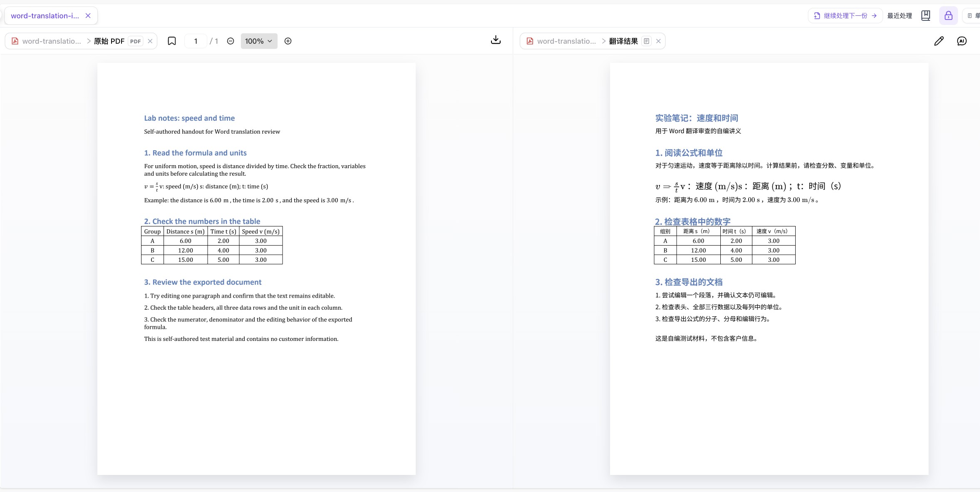The image size is (980, 492).
Task: Click the page number input field
Action: click(196, 41)
